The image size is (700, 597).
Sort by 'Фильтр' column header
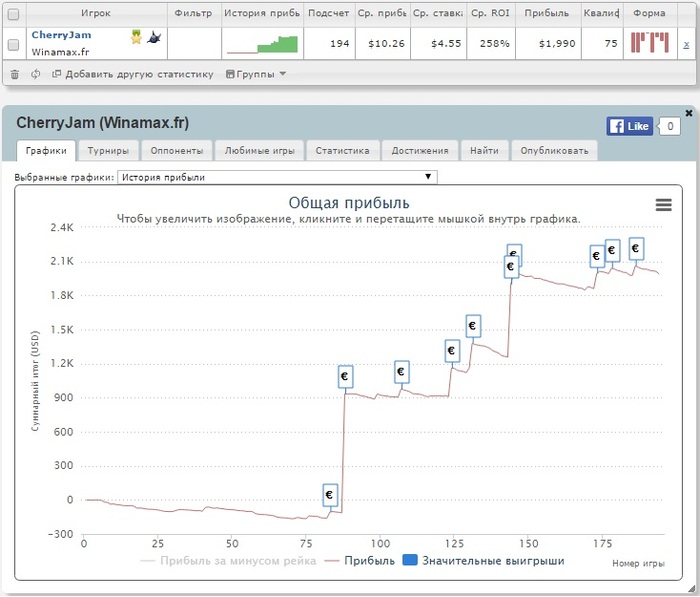(x=193, y=13)
